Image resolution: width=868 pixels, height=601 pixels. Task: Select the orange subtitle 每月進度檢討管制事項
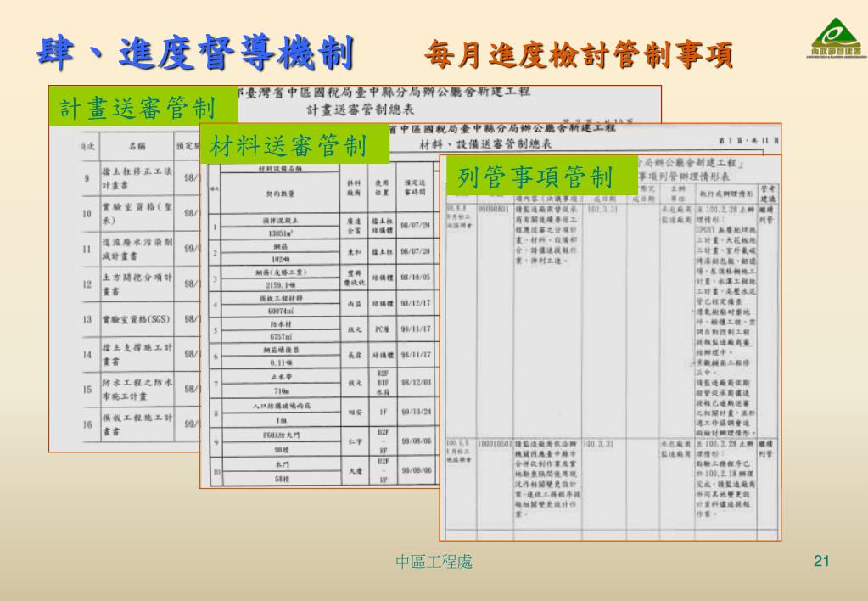[579, 54]
